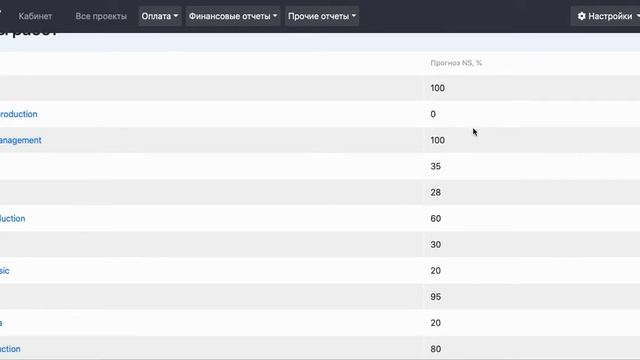Open the project link ending in 'roduction'
The width and height of the screenshot is (640, 360).
18,114
